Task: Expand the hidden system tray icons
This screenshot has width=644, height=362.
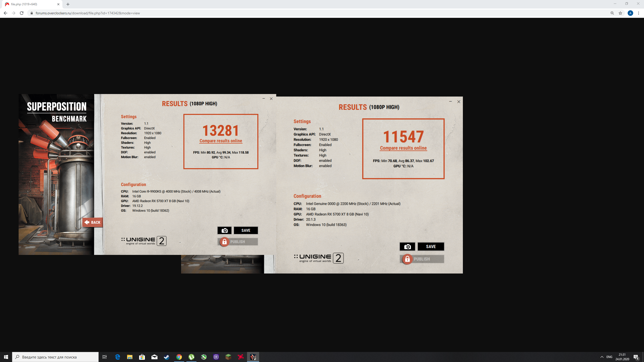Action: tap(602, 357)
